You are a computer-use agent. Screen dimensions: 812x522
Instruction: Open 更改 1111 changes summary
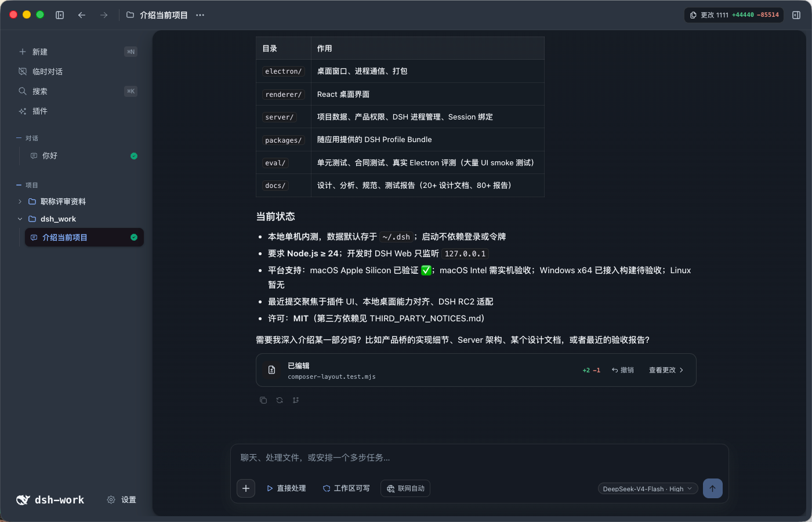pyautogui.click(x=734, y=15)
